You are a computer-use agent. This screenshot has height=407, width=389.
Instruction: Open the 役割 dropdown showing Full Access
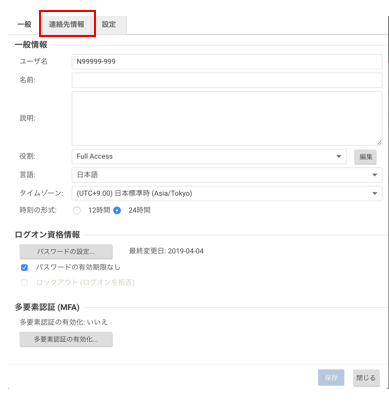209,156
